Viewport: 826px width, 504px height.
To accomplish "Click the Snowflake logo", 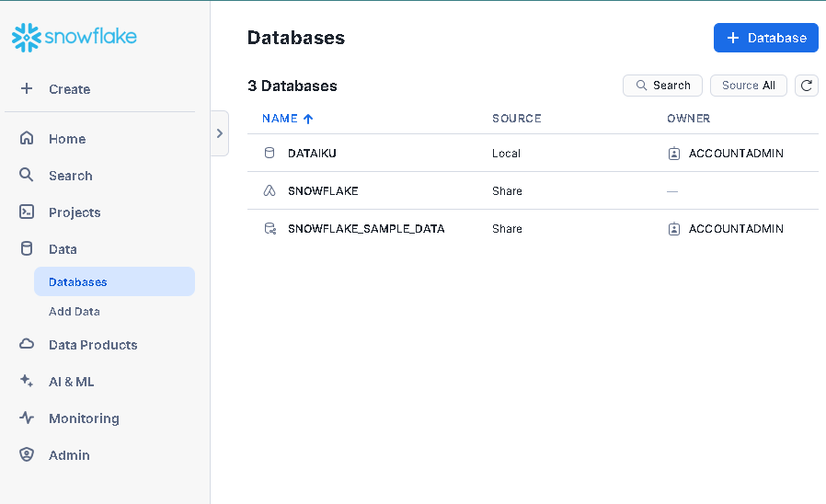I will click(x=75, y=37).
